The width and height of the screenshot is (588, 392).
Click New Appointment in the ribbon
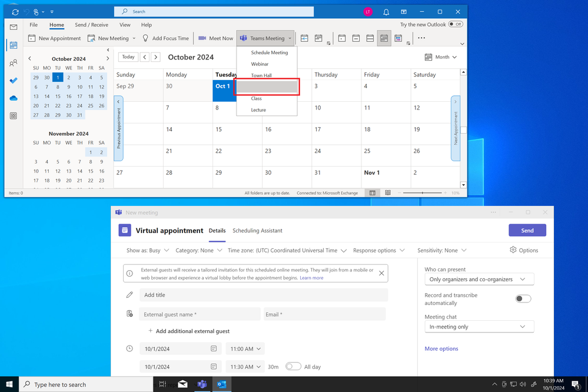[x=54, y=38]
